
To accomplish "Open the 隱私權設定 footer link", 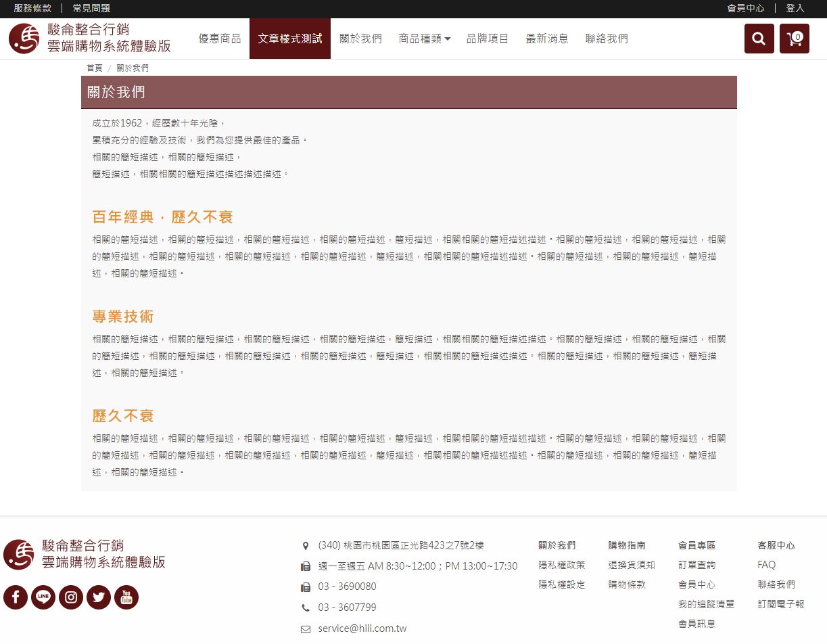I will click(562, 584).
